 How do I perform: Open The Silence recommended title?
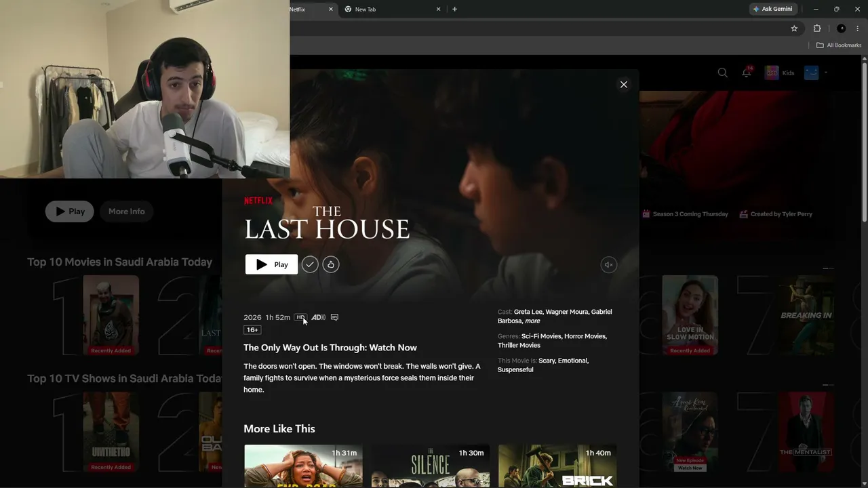[x=430, y=466]
